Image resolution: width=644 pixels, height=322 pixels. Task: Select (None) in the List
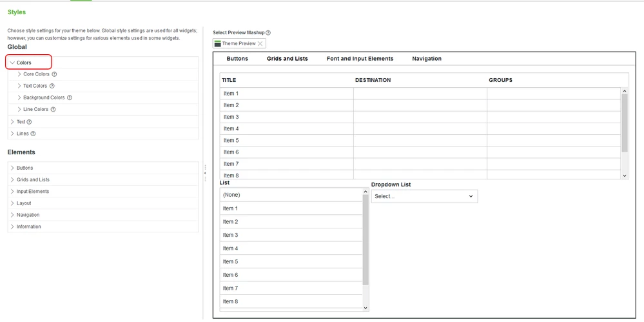pos(291,195)
